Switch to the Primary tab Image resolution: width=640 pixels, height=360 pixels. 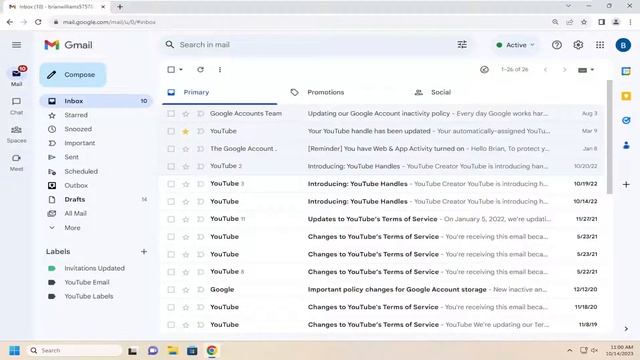(x=220, y=93)
